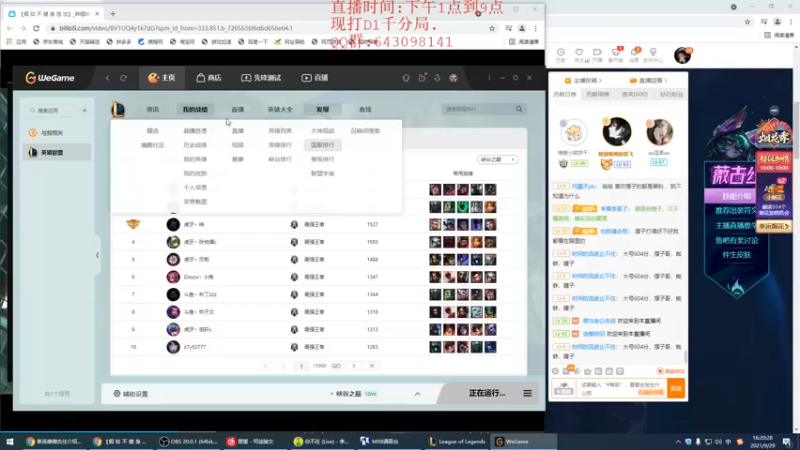Screen dimensions: 800x450
Task: Click the orange 发送 chat button
Action: [x=676, y=388]
